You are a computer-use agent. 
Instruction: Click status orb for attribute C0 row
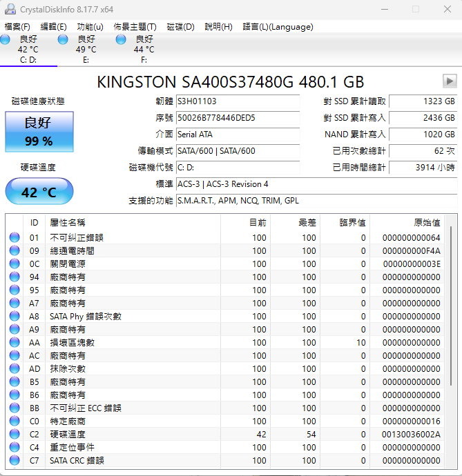pyautogui.click(x=15, y=421)
